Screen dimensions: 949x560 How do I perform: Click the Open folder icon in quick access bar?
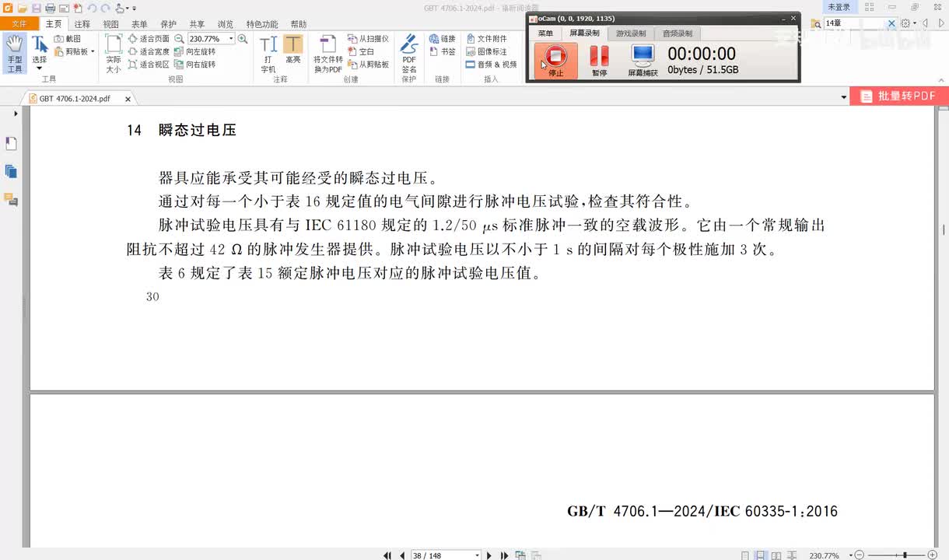[23, 8]
